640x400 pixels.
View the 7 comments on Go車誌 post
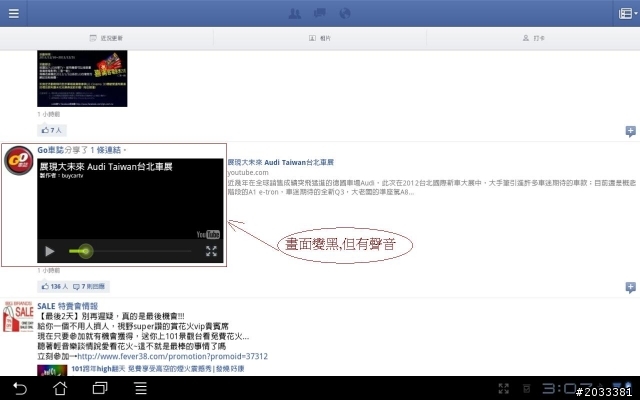coord(89,287)
